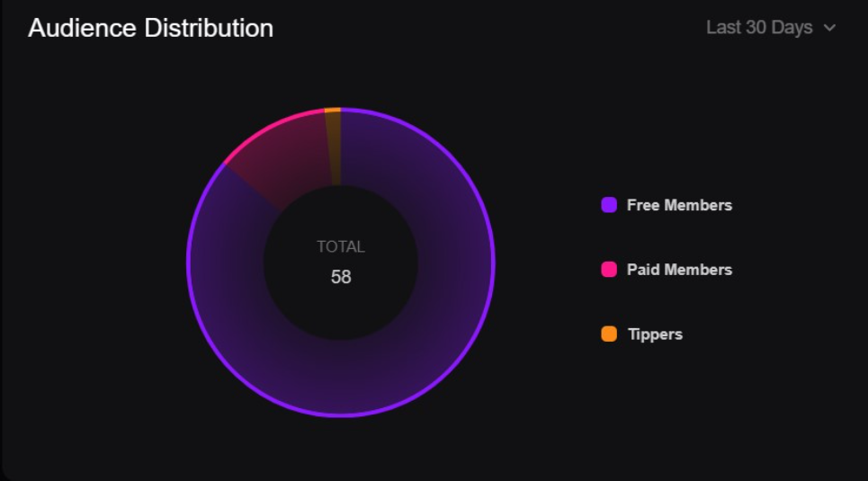Hide Paid Members series using its legend text
This screenshot has width=868, height=481.
679,270
